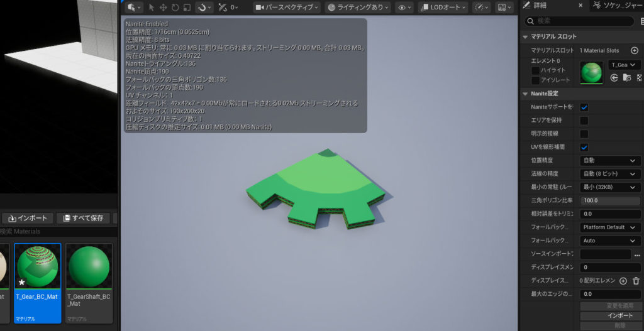
Task: Browse to material in Content Browser icon
Action: click(627, 78)
